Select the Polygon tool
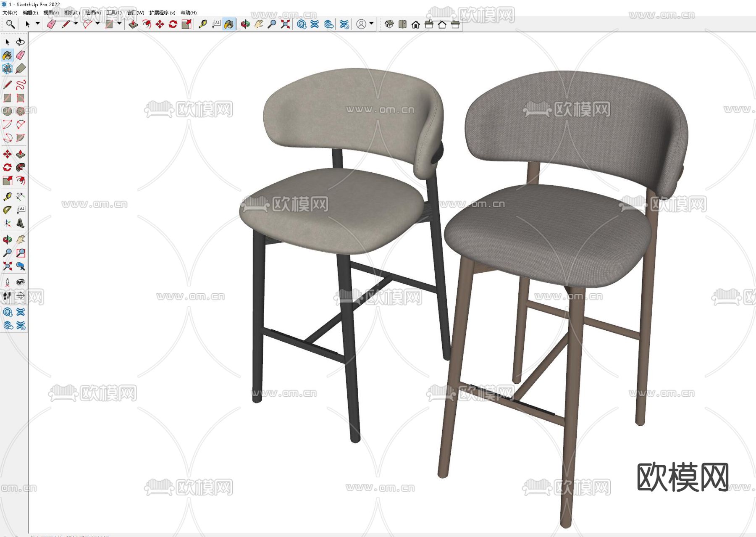The image size is (756, 537). click(x=21, y=111)
